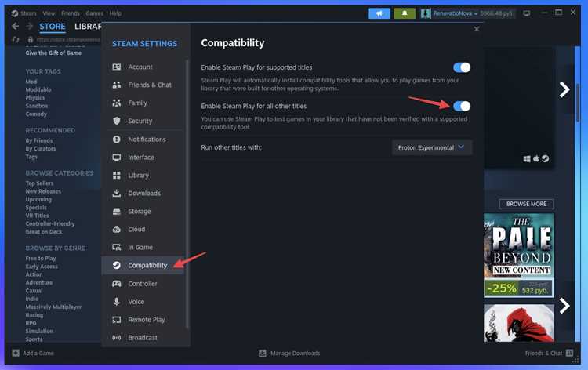The width and height of the screenshot is (588, 370).
Task: Select the Cloud settings icon
Action: 117,229
